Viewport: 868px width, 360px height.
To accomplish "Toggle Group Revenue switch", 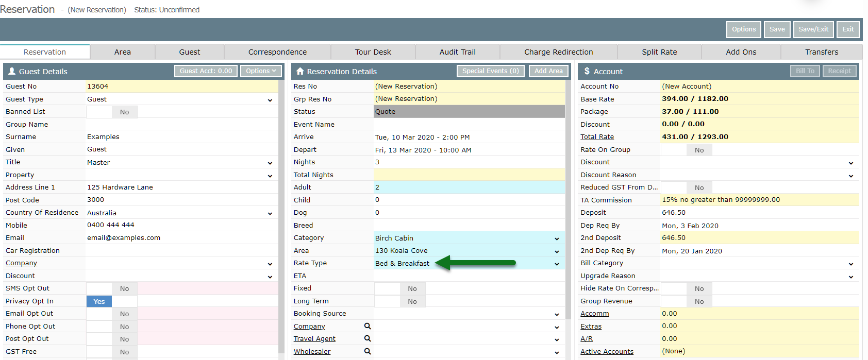I will point(687,301).
